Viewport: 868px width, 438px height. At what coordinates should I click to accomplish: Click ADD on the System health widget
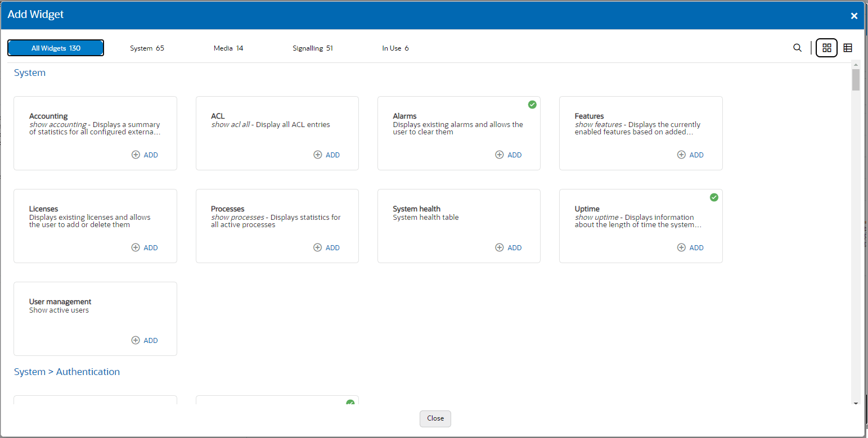(509, 247)
